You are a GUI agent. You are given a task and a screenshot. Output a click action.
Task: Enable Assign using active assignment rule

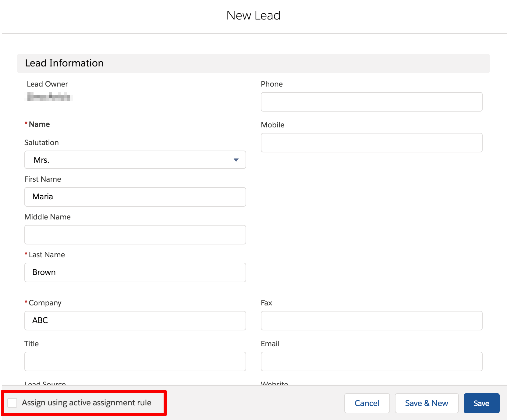(x=12, y=403)
